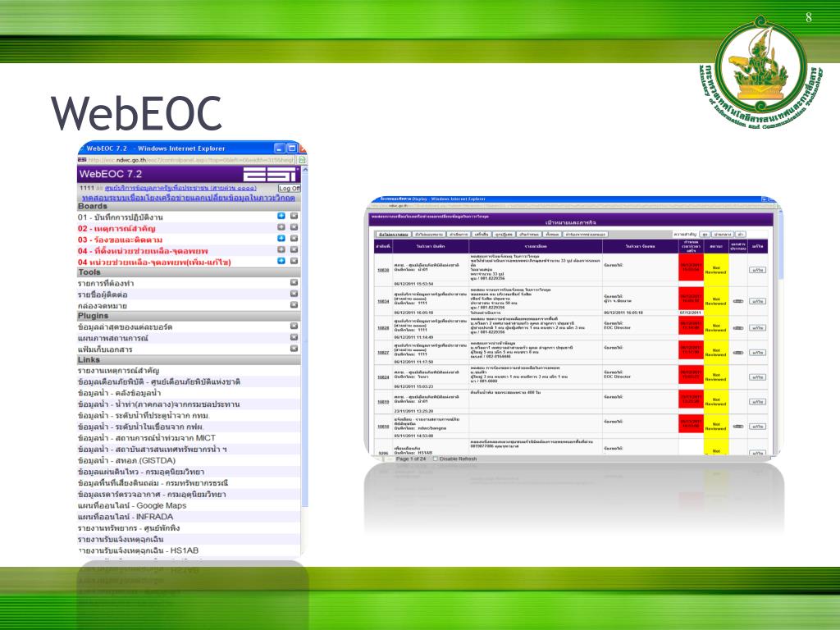Open record number 10827 link

(383, 353)
